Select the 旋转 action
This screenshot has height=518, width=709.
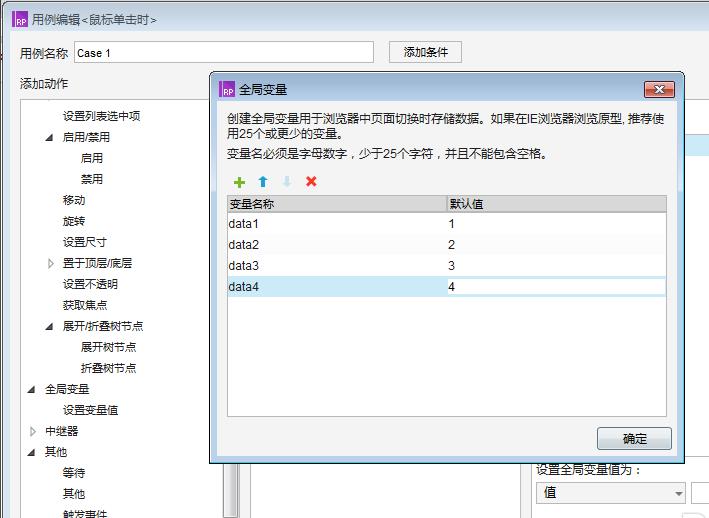click(74, 221)
